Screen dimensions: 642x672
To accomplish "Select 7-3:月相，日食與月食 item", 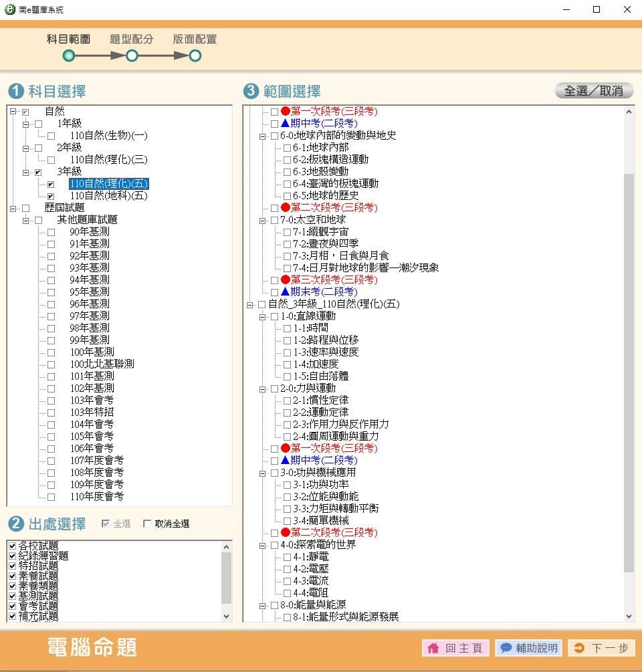I will click(340, 256).
